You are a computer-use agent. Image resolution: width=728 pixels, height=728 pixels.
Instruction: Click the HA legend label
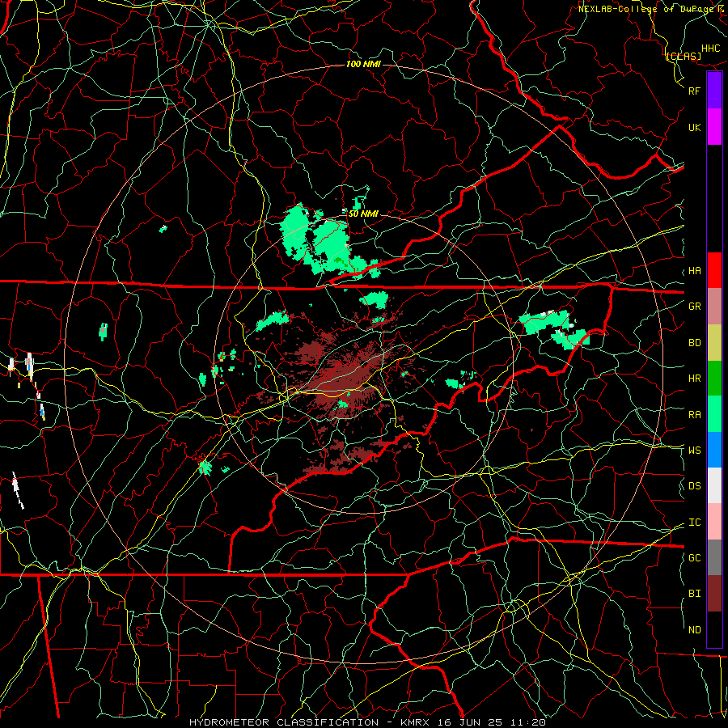click(x=694, y=271)
